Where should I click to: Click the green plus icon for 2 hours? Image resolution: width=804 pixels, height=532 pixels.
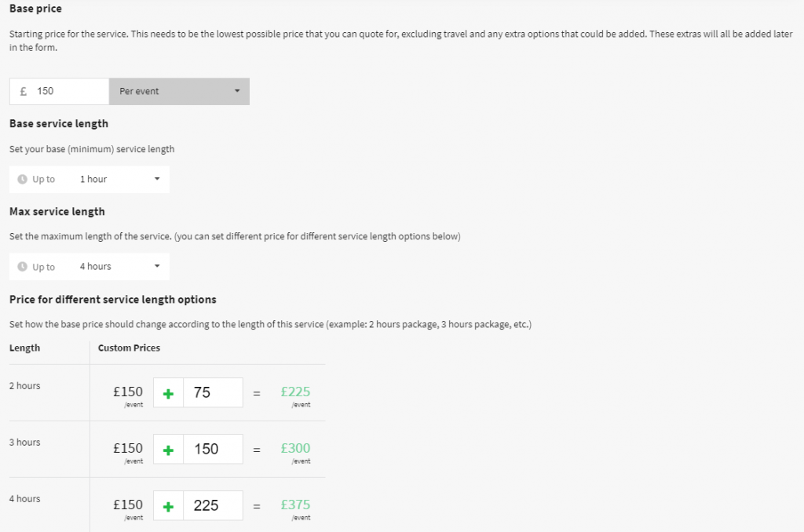tap(168, 393)
